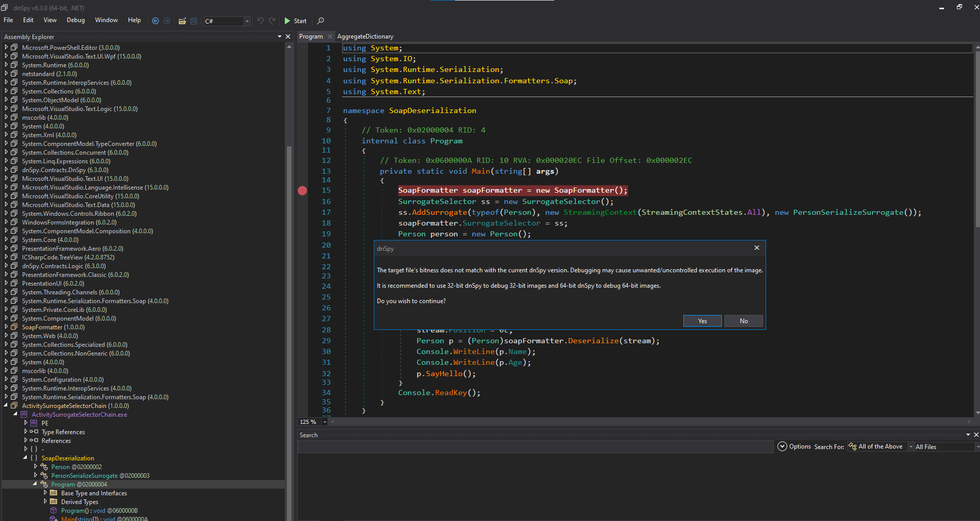The image size is (980, 521).
Task: Open the File menu
Action: click(8, 20)
